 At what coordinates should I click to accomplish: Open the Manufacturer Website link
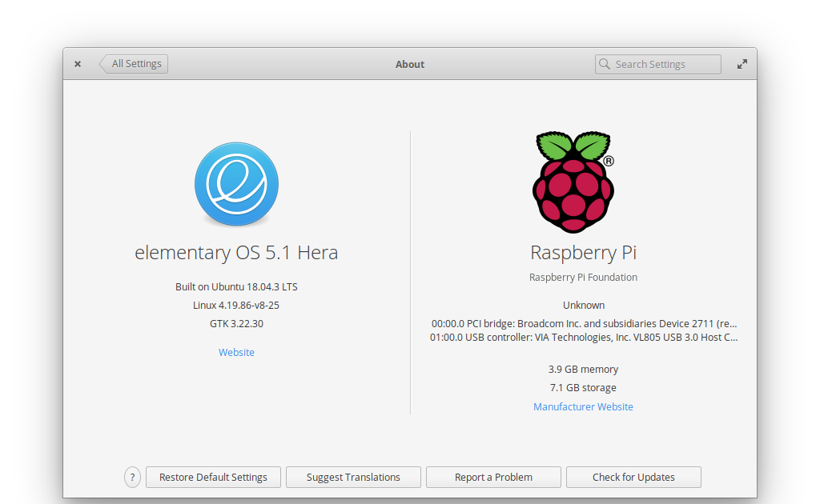point(583,406)
